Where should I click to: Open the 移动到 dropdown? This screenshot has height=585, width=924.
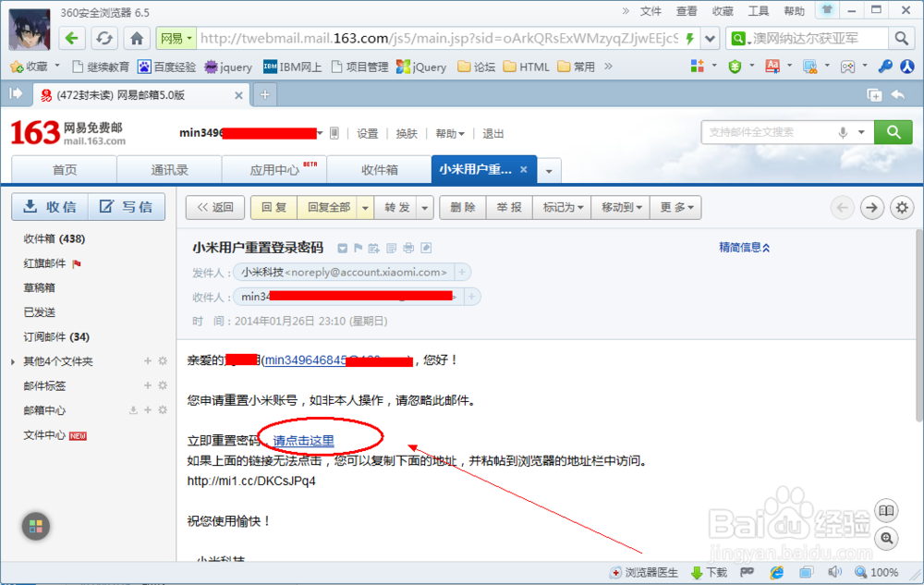621,207
